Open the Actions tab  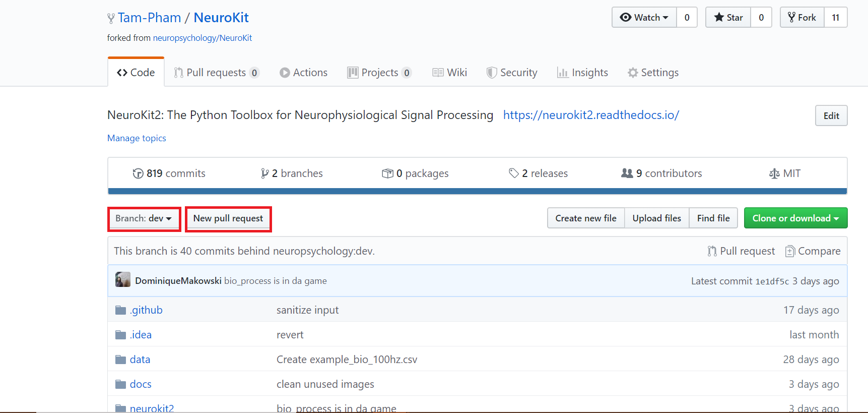(x=304, y=73)
